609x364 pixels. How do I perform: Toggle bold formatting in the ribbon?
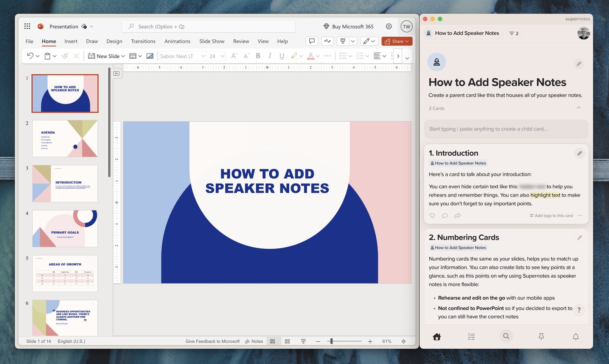coord(258,56)
